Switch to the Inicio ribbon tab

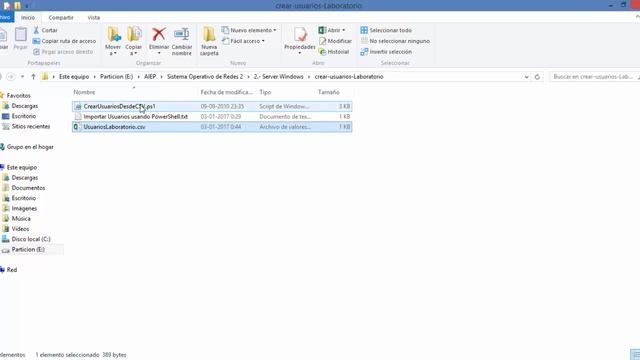pos(28,18)
